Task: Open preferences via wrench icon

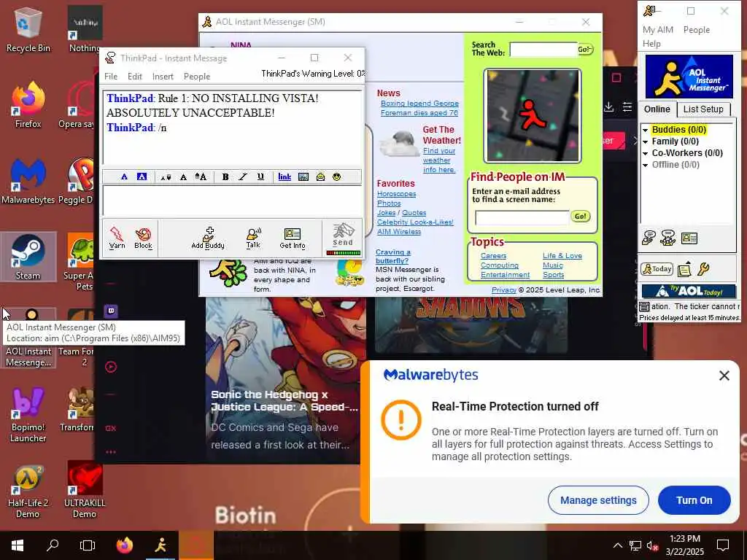Action: 703,269
